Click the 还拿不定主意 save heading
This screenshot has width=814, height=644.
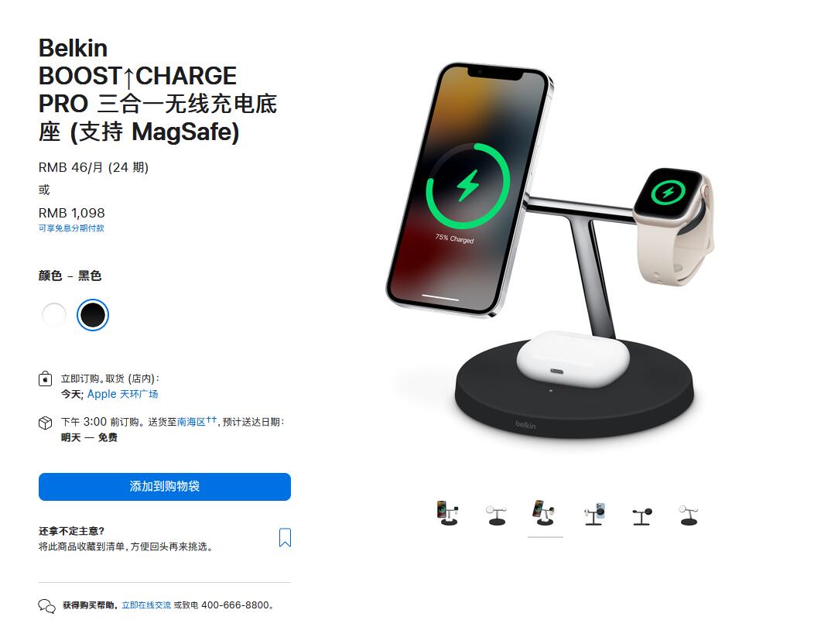pyautogui.click(x=72, y=531)
